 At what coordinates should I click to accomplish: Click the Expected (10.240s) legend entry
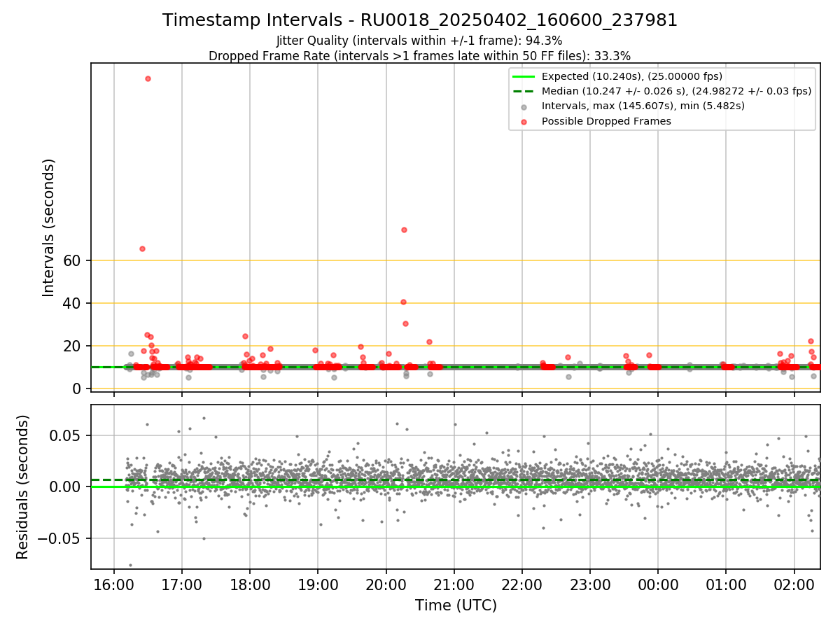coord(632,76)
